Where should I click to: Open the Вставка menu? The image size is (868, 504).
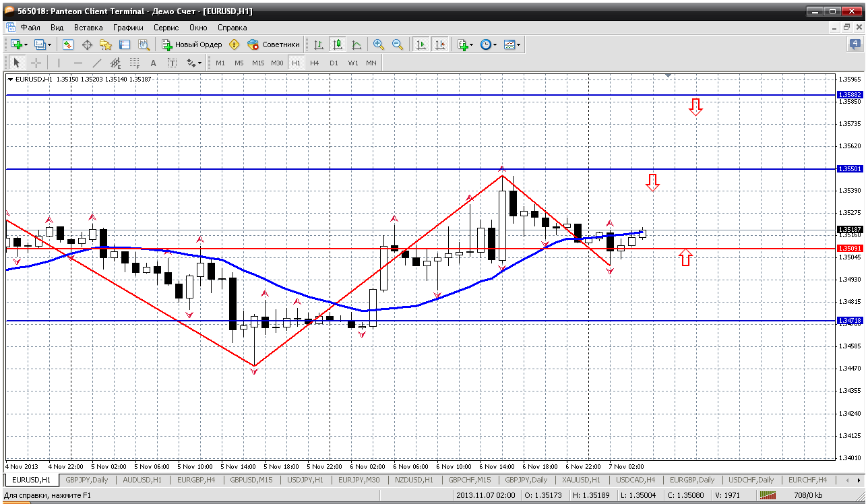[x=88, y=28]
